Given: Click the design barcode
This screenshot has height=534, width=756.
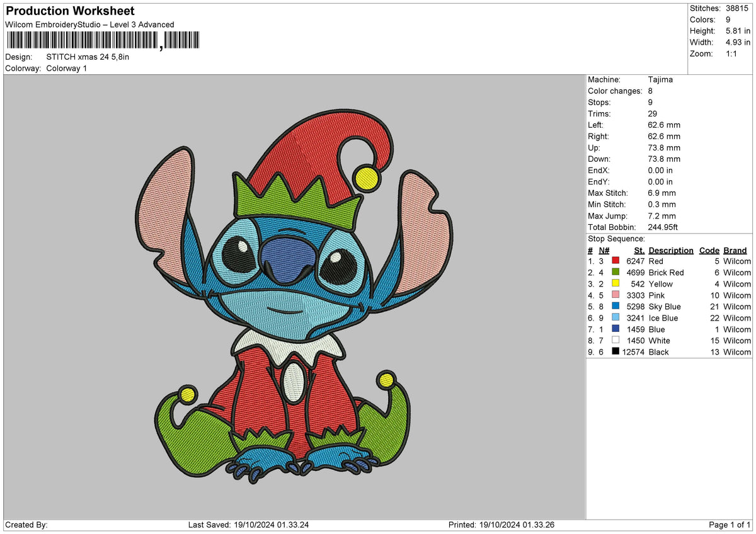Looking at the screenshot, I should [103, 41].
